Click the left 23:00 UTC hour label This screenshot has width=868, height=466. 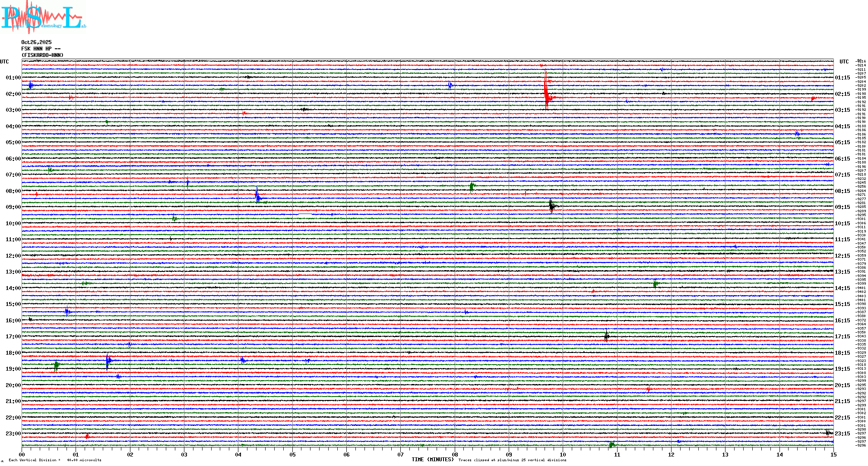[13, 434]
